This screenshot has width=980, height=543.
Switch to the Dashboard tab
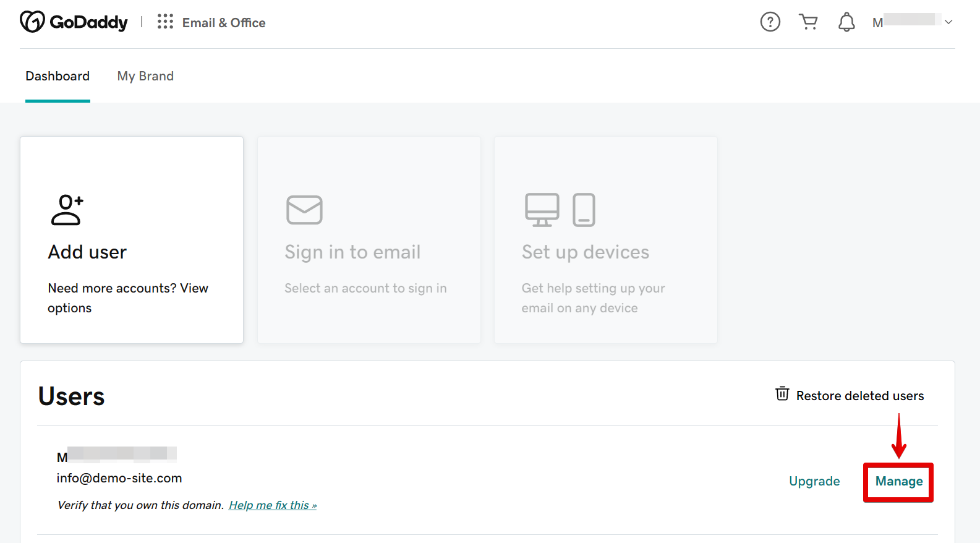(58, 76)
